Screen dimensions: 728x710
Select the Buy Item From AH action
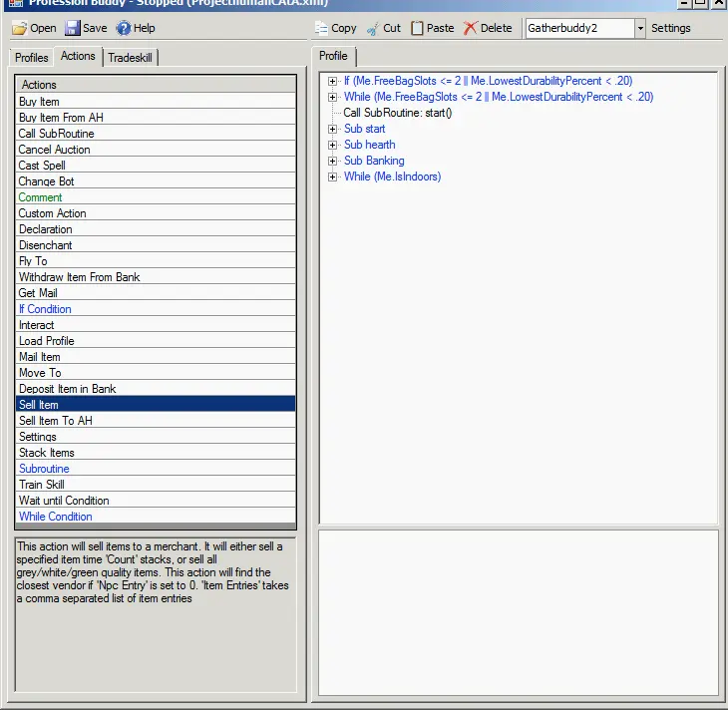pyautogui.click(x=61, y=118)
